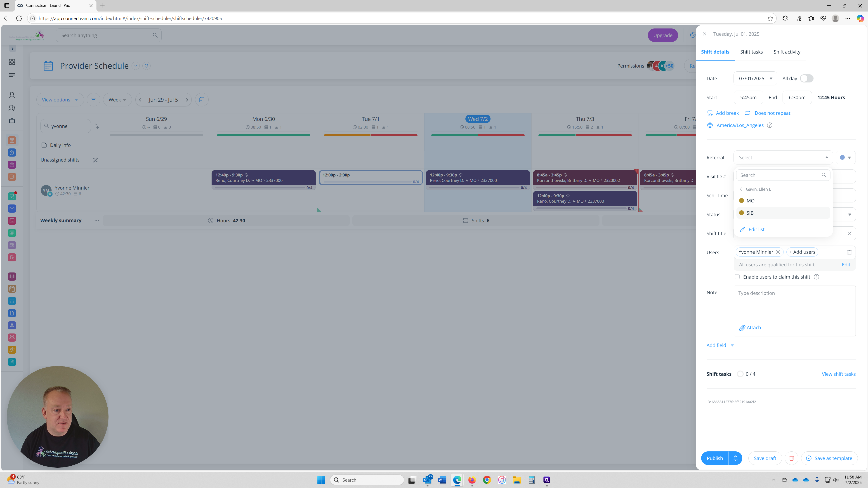Image resolution: width=868 pixels, height=488 pixels.
Task: Click the schedule filter icon
Action: tap(93, 100)
